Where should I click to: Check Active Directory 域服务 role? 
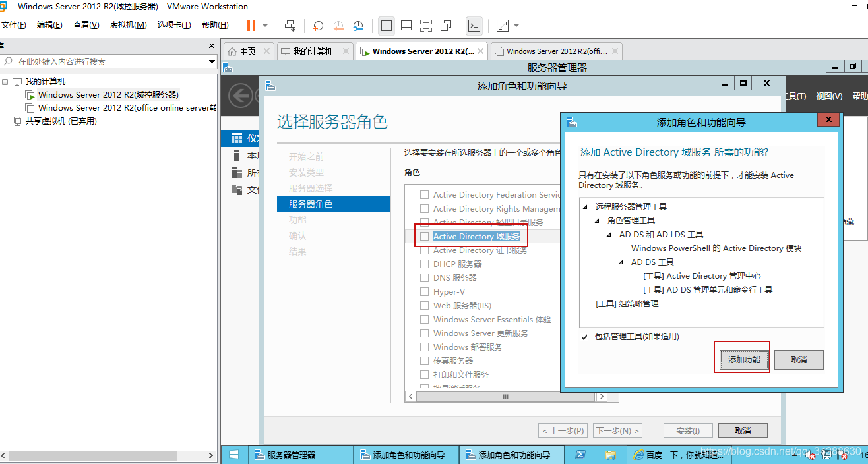[x=425, y=237]
